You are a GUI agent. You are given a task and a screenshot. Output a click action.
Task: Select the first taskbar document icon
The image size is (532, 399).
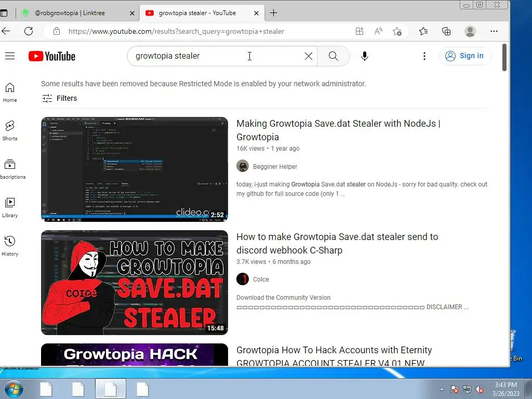(x=46, y=389)
